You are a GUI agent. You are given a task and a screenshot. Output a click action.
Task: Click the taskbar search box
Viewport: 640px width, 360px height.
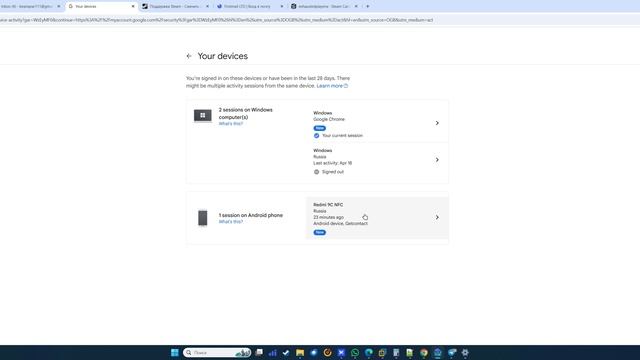point(217,353)
